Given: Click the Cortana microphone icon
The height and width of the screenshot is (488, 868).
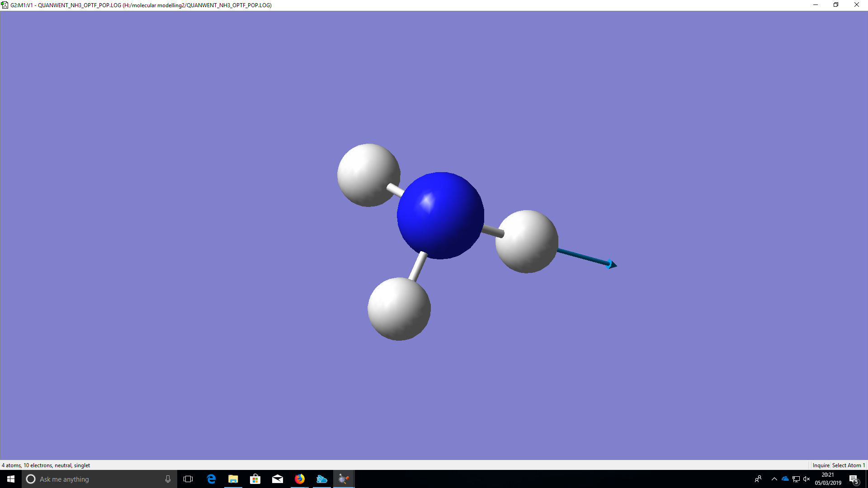Looking at the screenshot, I should coord(168,479).
